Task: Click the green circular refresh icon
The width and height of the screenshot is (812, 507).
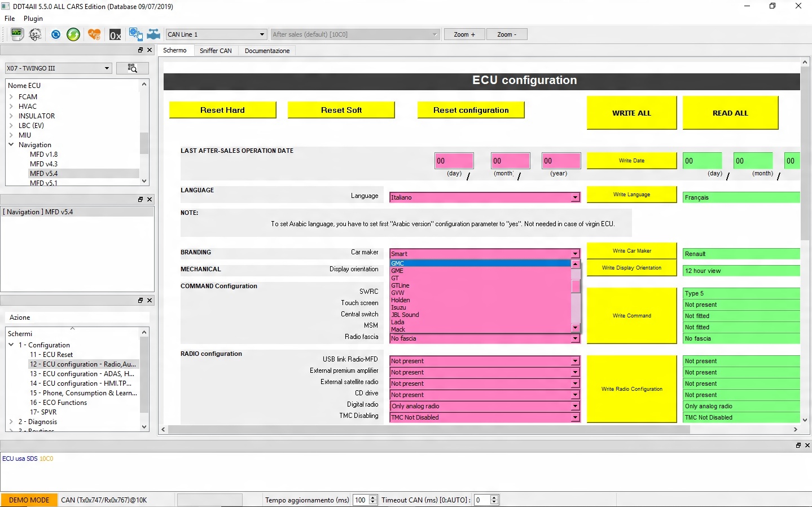Action: [73, 34]
